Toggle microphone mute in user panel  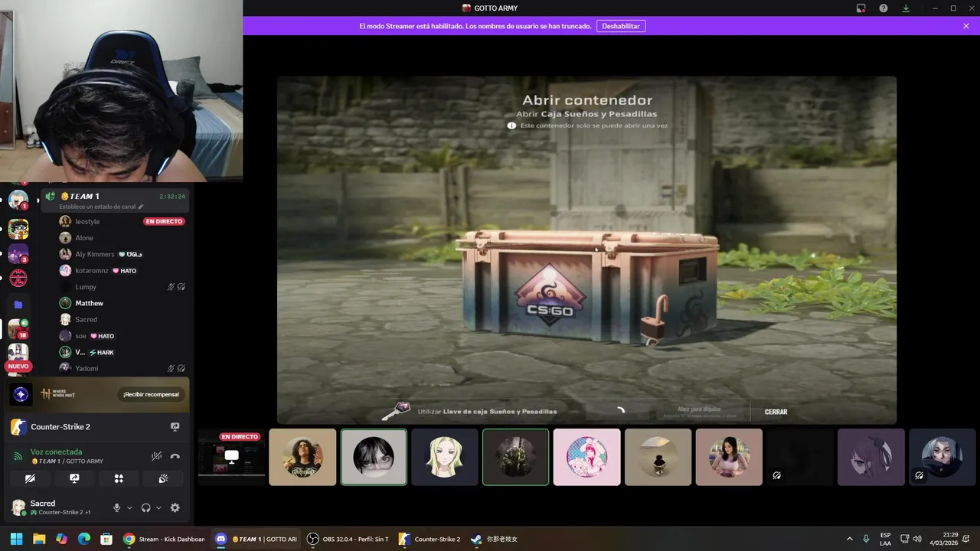point(117,507)
